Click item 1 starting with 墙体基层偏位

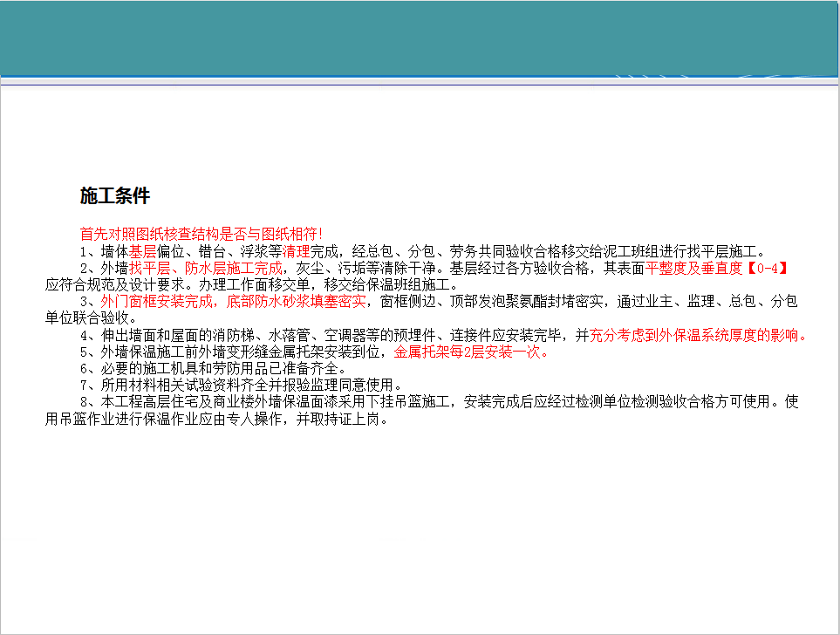(424, 251)
